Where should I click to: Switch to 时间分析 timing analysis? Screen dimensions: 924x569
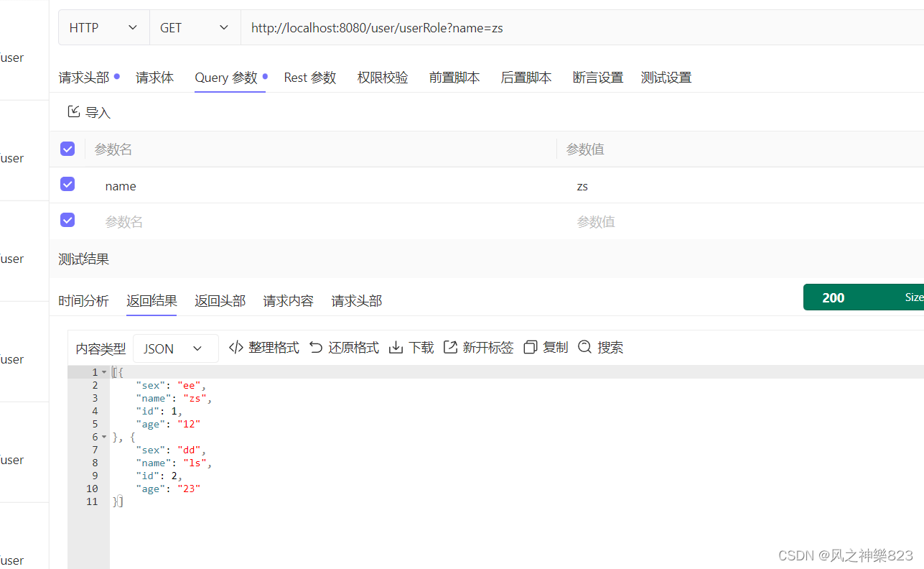click(x=83, y=300)
